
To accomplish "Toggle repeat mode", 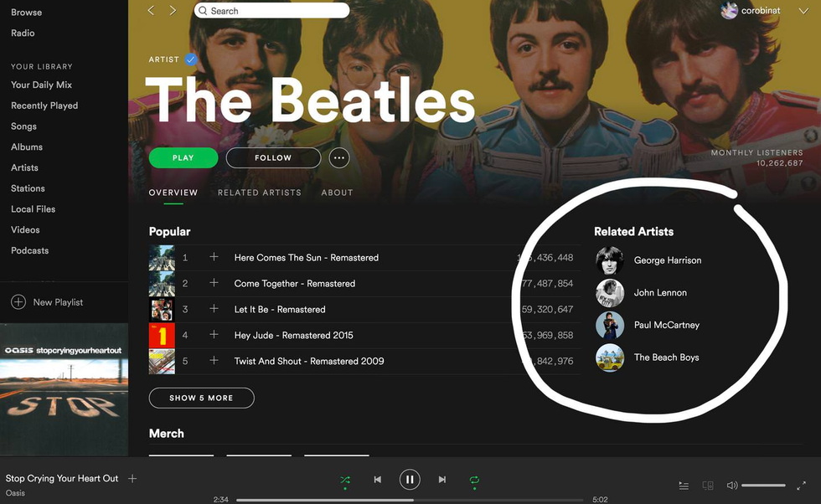I will 474,480.
